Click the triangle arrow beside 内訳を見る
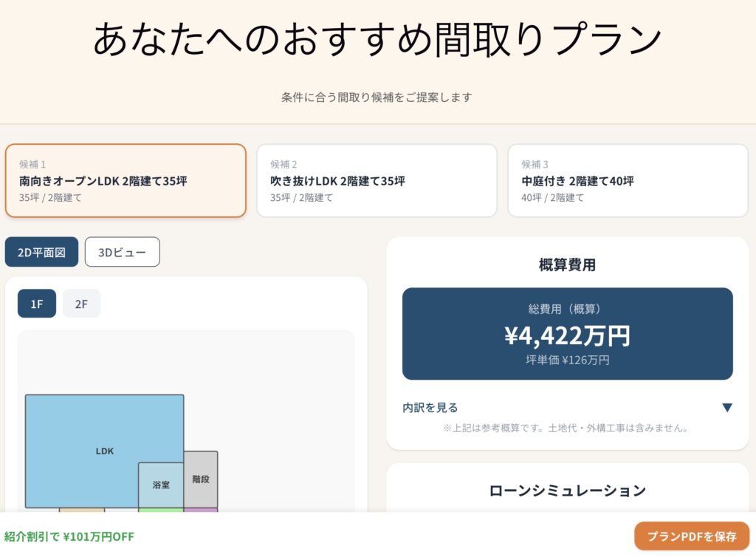Image resolution: width=756 pixels, height=557 pixels. 727,408
